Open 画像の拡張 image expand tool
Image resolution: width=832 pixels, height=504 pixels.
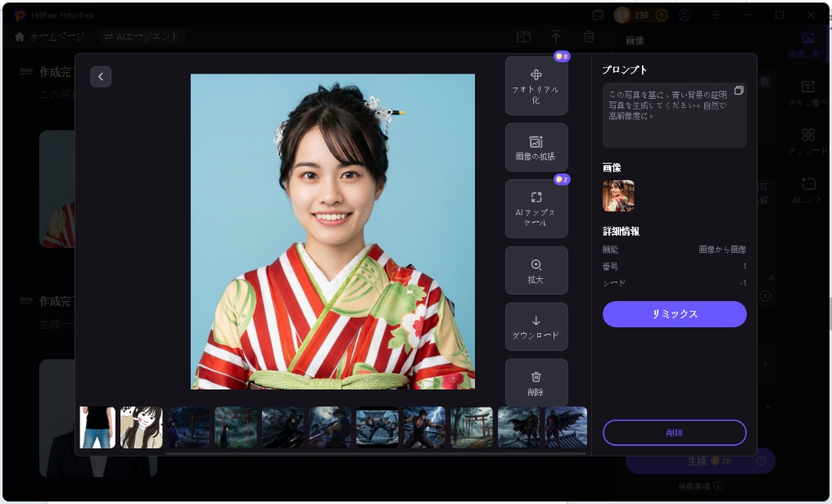[536, 147]
